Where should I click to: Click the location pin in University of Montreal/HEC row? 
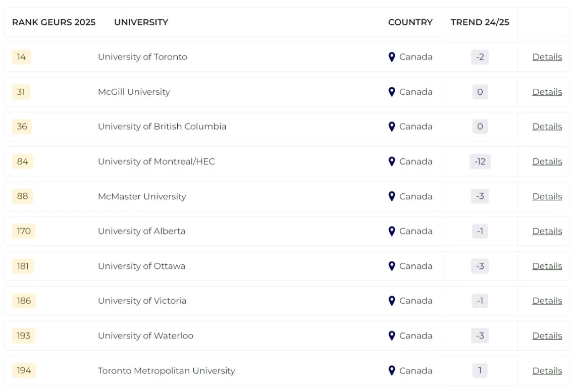pyautogui.click(x=392, y=161)
